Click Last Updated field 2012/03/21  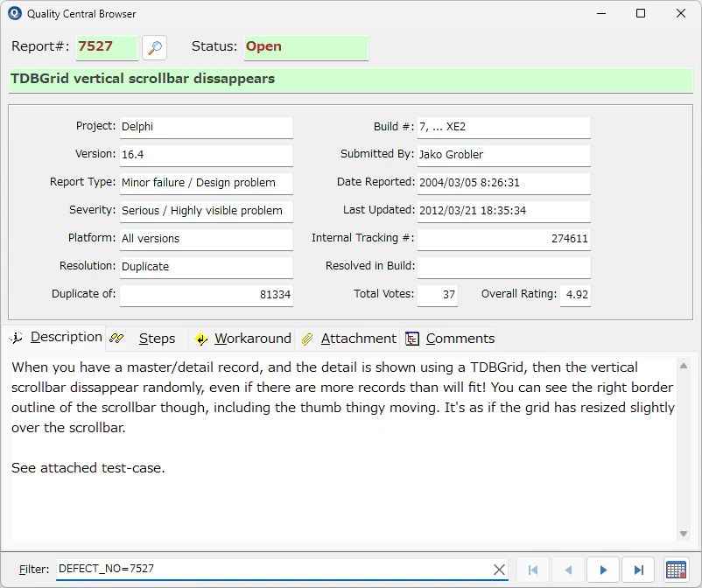coord(504,211)
